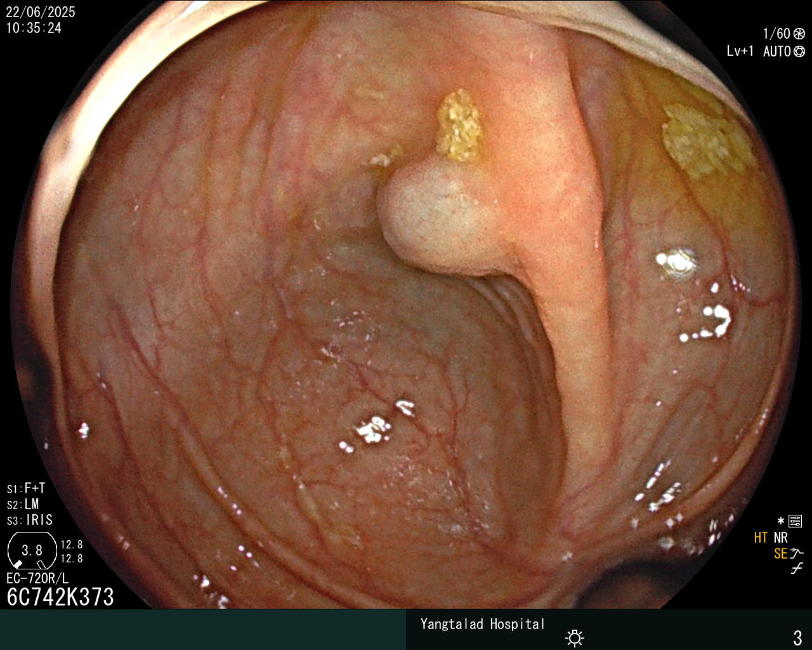This screenshot has width=812, height=650.
Task: Click the Lv+1 brightness level value
Action: [x=740, y=51]
